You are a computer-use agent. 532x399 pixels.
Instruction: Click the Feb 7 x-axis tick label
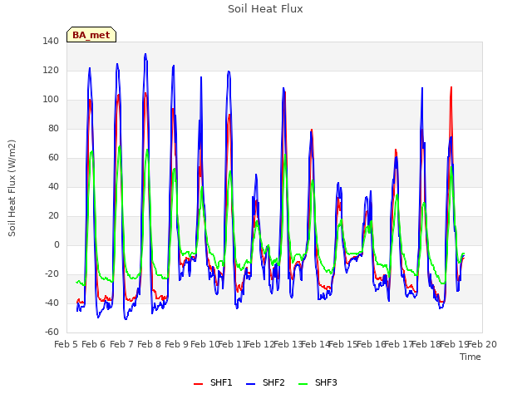coord(121,344)
